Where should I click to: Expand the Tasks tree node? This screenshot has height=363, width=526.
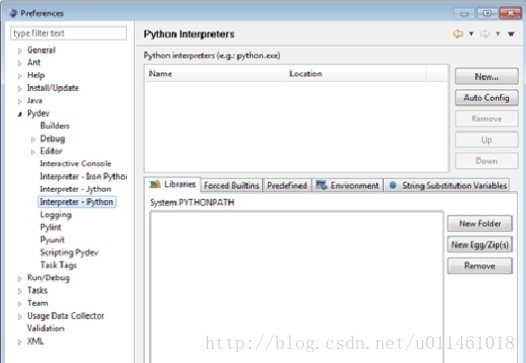(20, 291)
